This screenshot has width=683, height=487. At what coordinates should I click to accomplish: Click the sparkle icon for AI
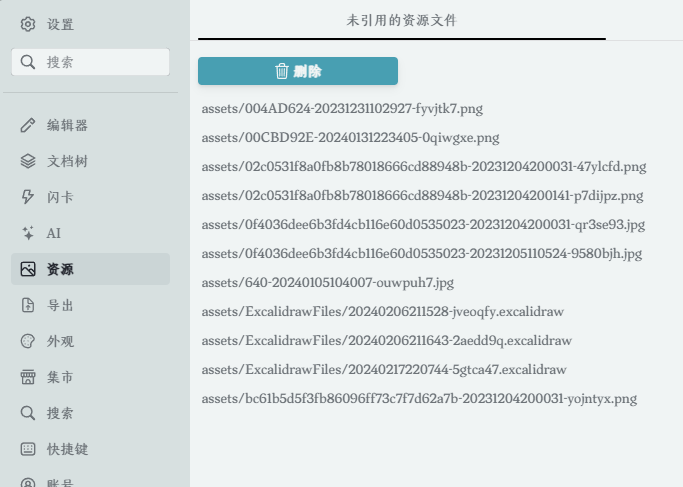(28, 233)
